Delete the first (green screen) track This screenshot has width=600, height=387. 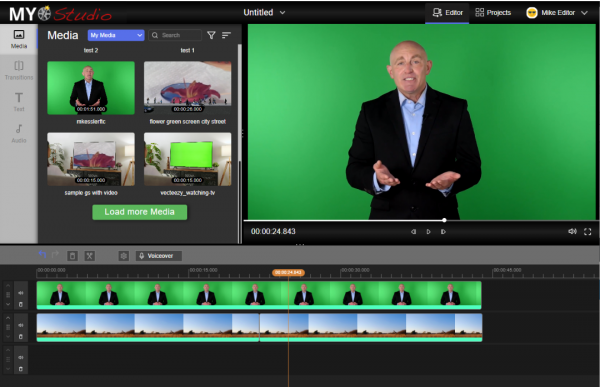21,304
